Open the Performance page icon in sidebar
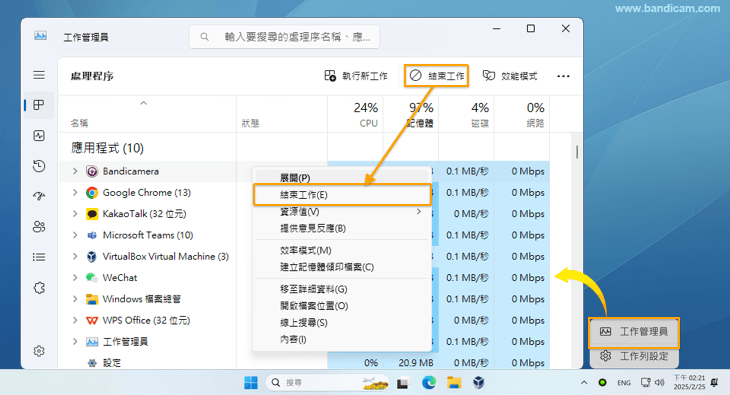730x395 pixels. (x=39, y=136)
